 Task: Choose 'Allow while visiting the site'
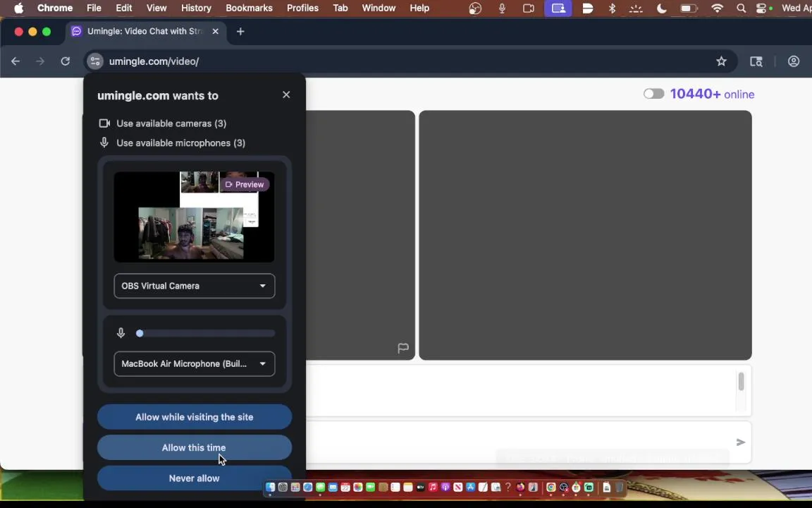click(195, 417)
